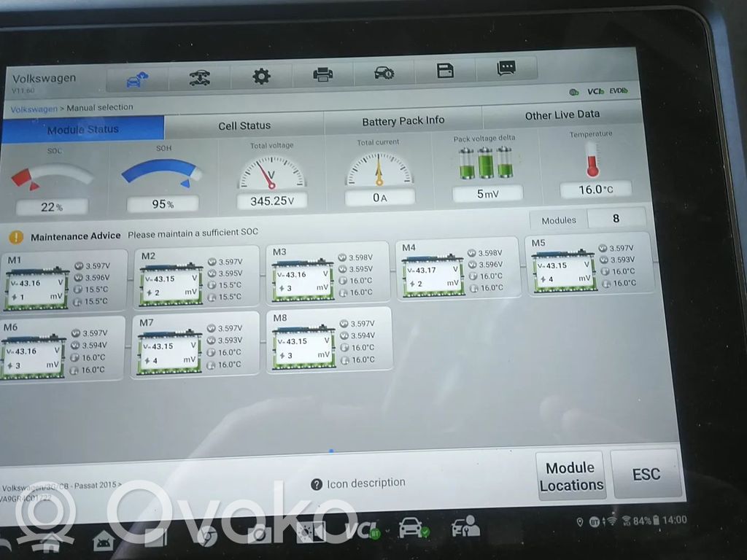Screen dimensions: 747x560
Task: Tap the SOH value 95%
Action: (163, 204)
